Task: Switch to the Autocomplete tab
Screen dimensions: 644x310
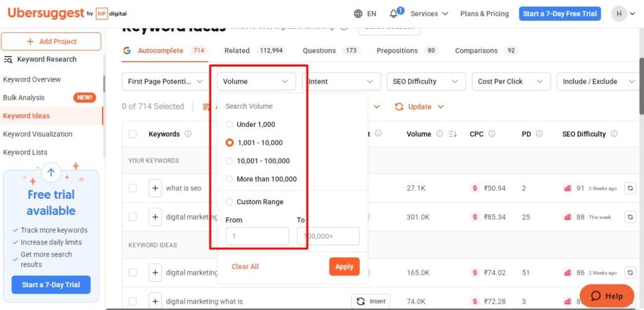Action: tap(165, 50)
